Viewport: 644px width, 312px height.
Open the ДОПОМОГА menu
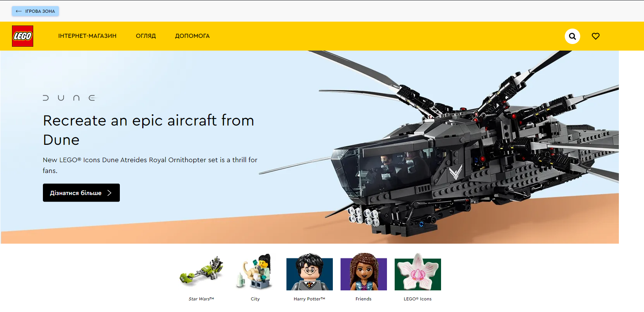pyautogui.click(x=192, y=36)
